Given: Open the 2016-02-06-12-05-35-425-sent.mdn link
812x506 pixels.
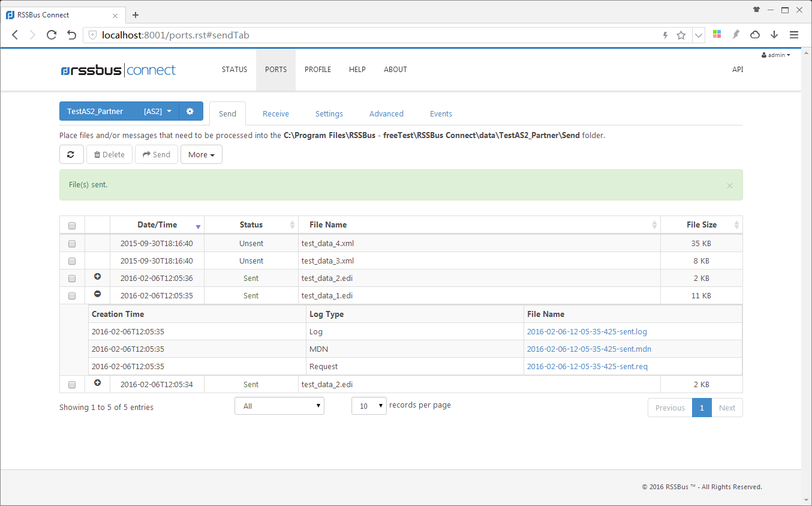Looking at the screenshot, I should click(x=589, y=349).
